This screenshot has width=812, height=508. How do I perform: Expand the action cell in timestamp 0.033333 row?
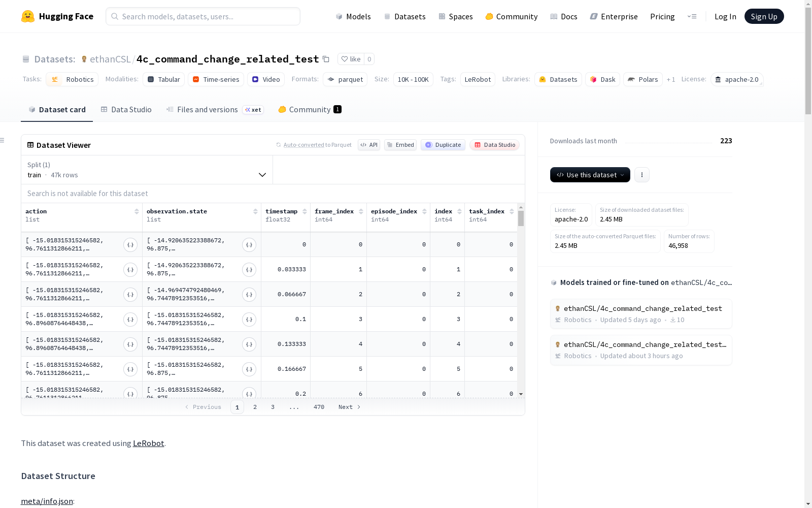(130, 270)
